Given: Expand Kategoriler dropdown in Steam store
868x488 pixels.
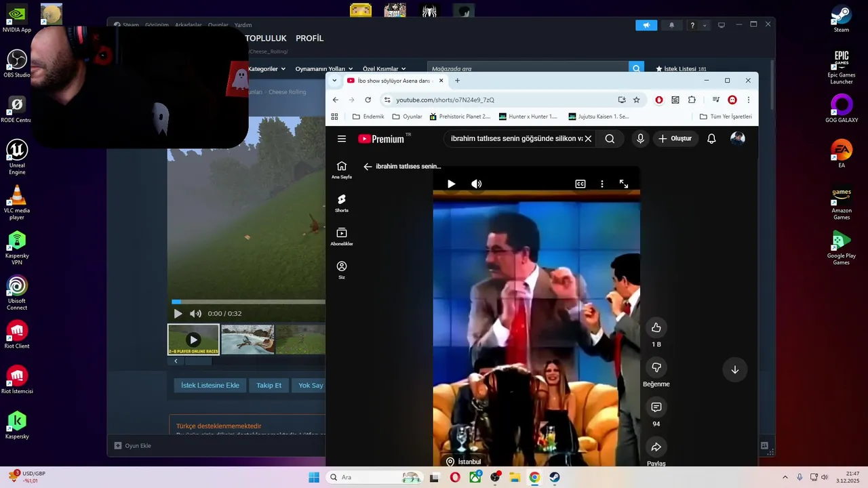Looking at the screenshot, I should 267,68.
